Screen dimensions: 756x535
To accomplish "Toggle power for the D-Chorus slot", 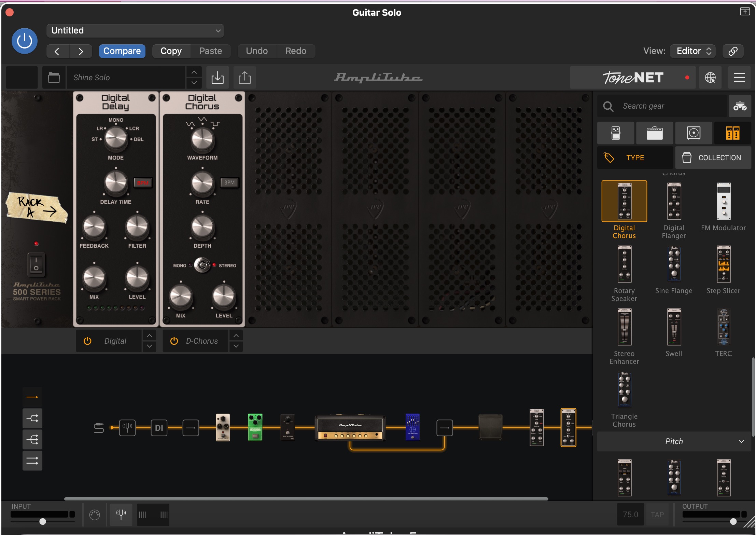I will 174,341.
